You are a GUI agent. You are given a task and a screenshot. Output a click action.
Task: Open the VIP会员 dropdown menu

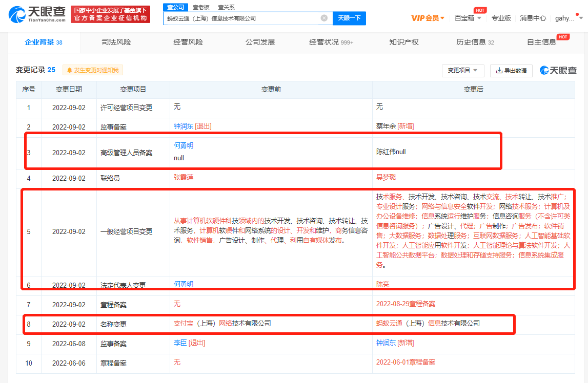(x=428, y=18)
